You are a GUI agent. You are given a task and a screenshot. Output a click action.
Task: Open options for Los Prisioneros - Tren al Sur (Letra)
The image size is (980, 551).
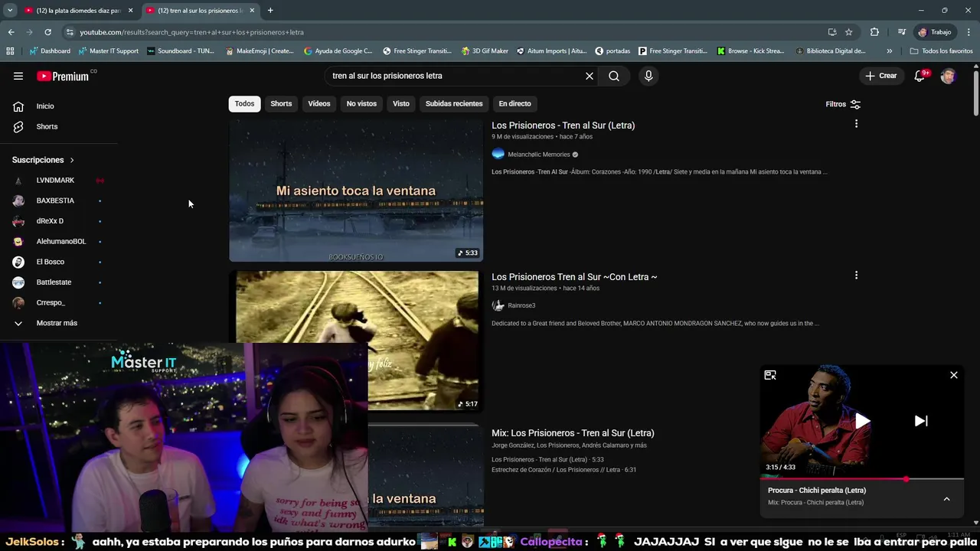856,124
